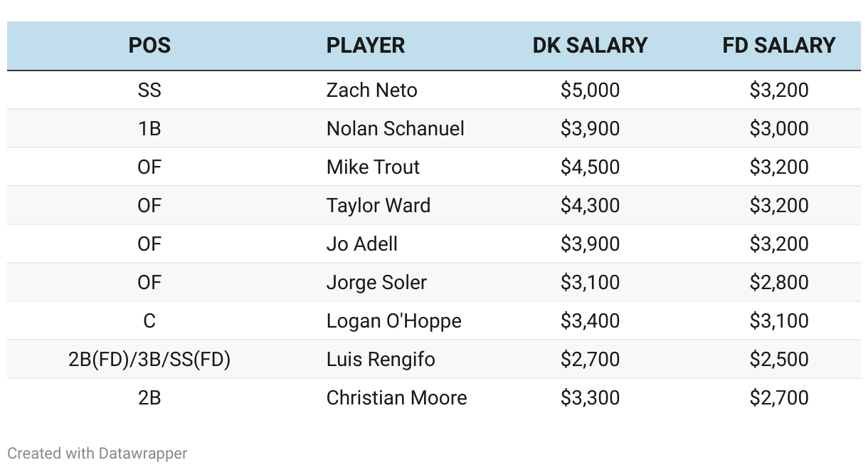Select Christian Moore player cell
This screenshot has width=868, height=470.
tap(396, 398)
